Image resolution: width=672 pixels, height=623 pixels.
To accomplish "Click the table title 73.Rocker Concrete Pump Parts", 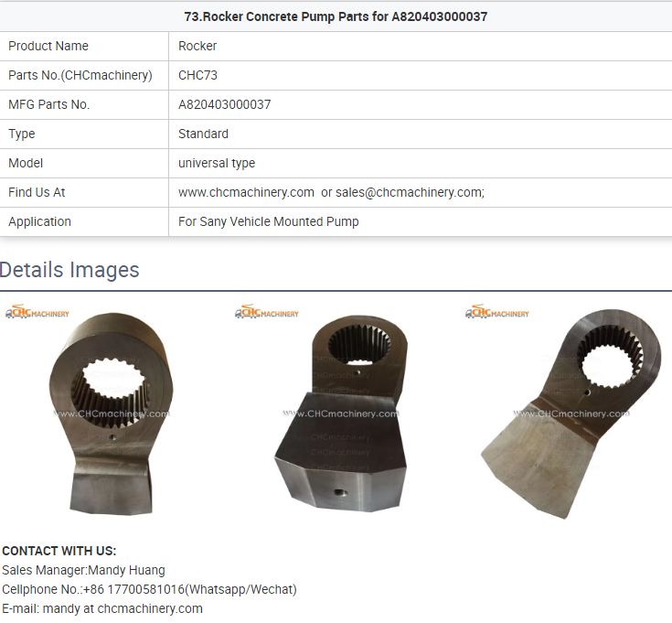I will [336, 16].
